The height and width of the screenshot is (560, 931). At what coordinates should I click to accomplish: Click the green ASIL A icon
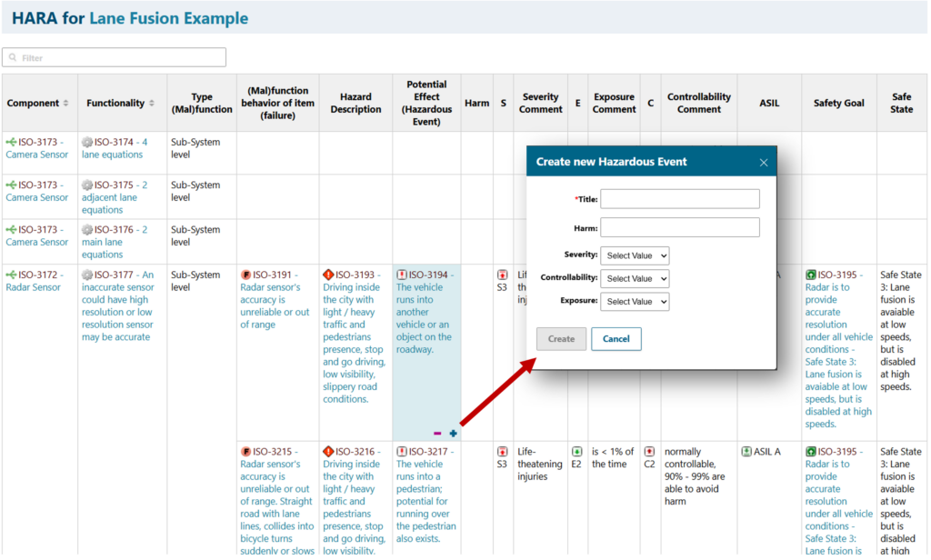[746, 451]
